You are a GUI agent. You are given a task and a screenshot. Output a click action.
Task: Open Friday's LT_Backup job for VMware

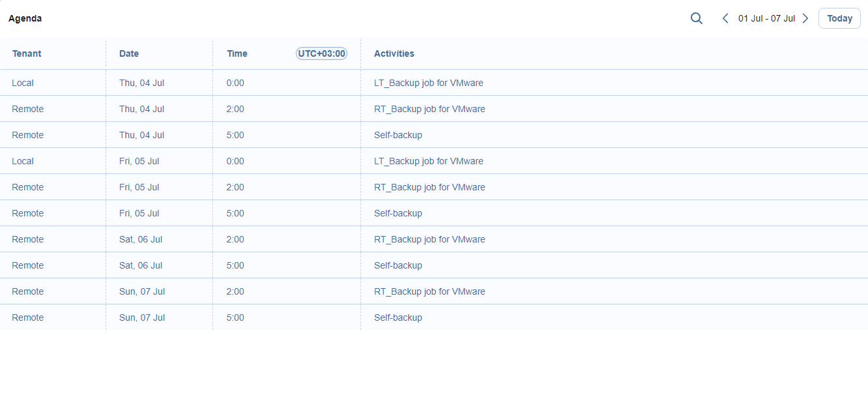tap(428, 161)
